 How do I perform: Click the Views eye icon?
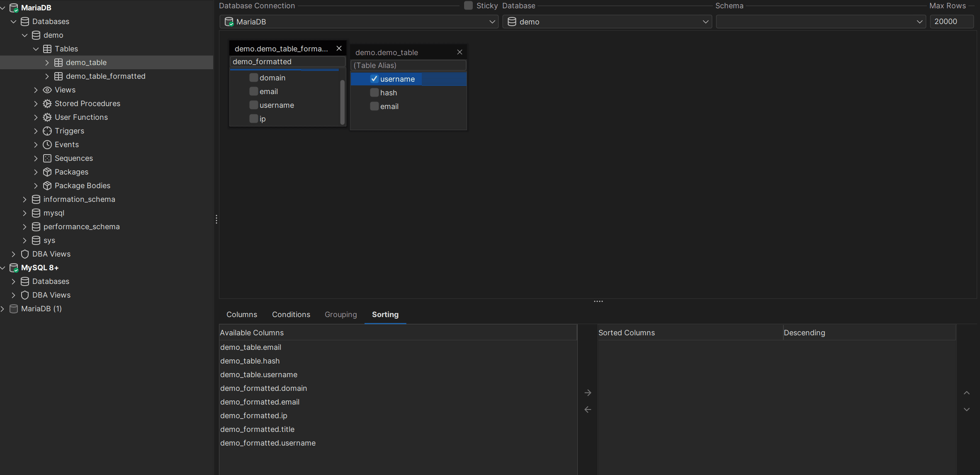tap(47, 90)
